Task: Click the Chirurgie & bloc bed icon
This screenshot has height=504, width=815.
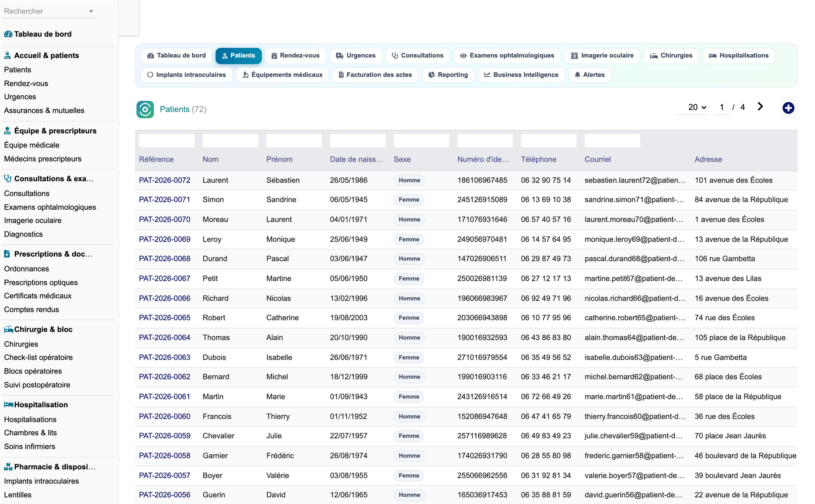Action: (8, 329)
